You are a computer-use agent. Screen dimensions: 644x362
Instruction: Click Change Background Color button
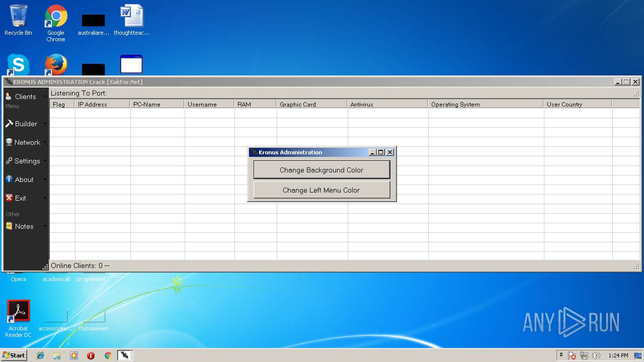click(321, 170)
